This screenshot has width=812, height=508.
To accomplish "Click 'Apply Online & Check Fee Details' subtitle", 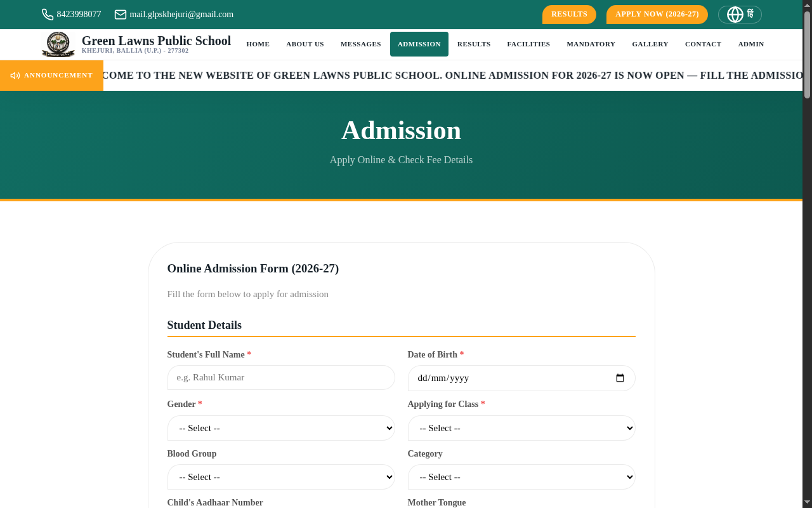I will tap(401, 160).
